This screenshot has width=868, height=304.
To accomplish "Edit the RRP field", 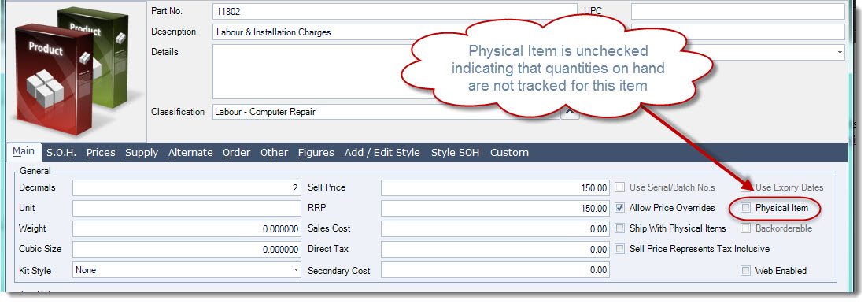I will [495, 208].
